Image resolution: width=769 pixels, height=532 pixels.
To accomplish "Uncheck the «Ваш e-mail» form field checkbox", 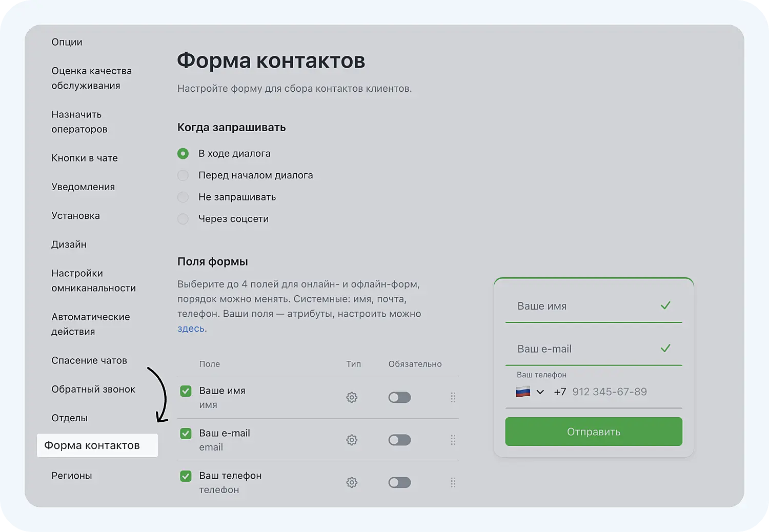I will click(x=186, y=434).
